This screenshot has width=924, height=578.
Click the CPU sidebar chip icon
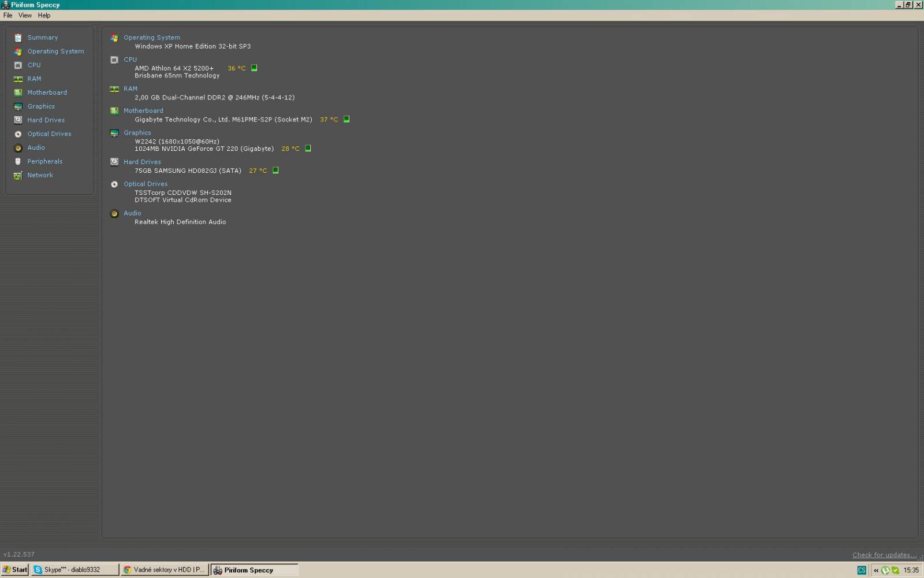click(x=18, y=65)
